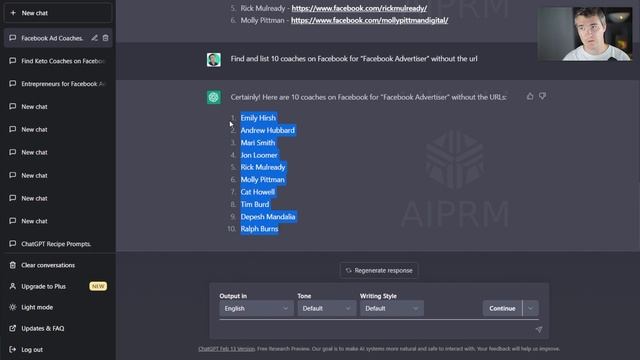Clear conversations from the sidebar
640x360 pixels.
(58, 265)
